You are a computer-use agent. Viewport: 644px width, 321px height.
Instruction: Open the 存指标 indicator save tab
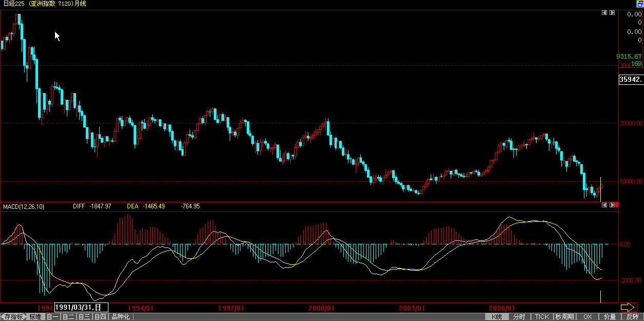13,317
